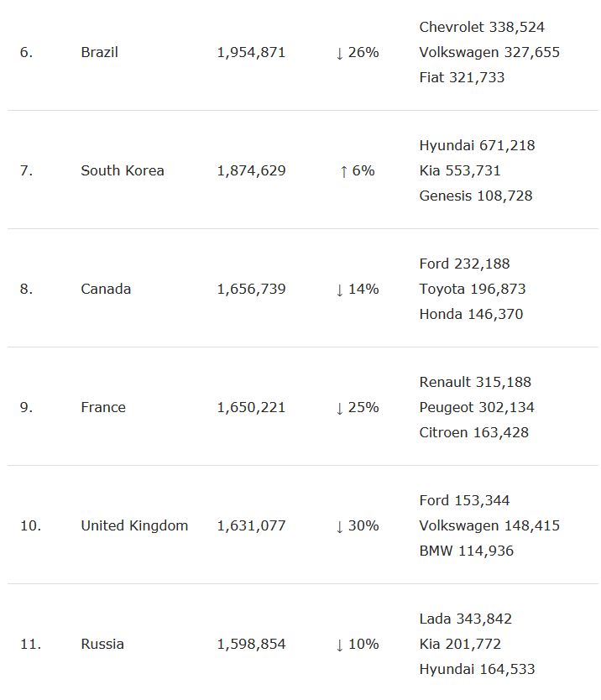The image size is (601, 700).
Task: Click the down arrow beside Russia's 10%
Action: pyautogui.click(x=339, y=645)
